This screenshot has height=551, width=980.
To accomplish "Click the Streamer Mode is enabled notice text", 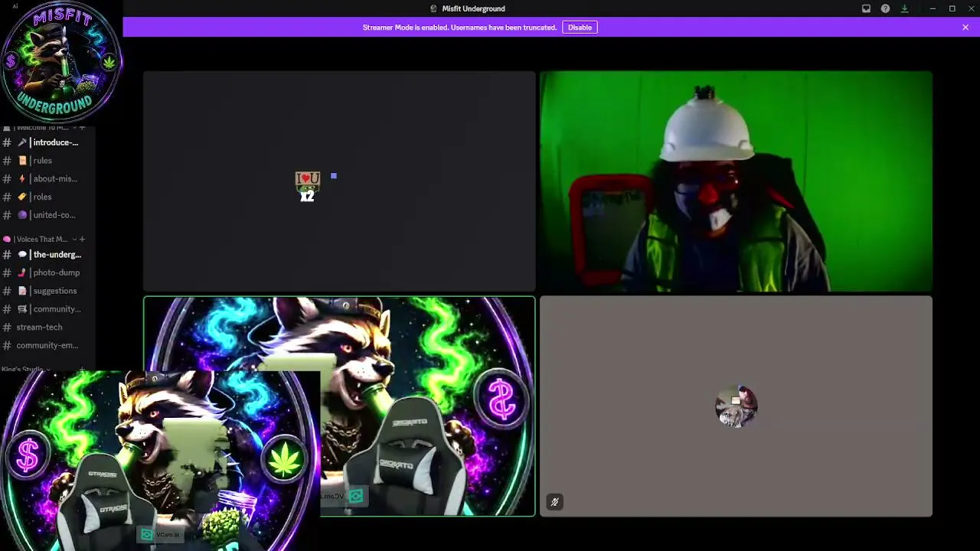I will 459,28.
